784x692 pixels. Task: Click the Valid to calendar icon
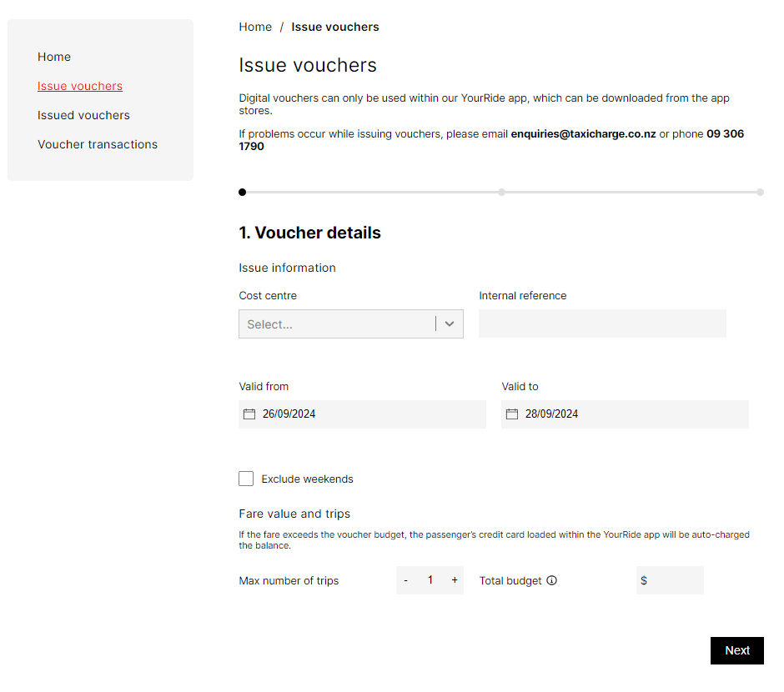pos(512,414)
